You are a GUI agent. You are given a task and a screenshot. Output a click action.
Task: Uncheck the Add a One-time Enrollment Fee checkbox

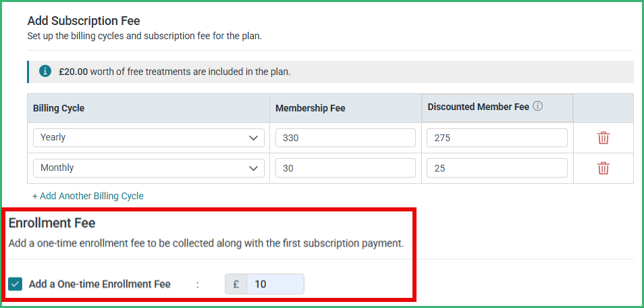pos(16,284)
